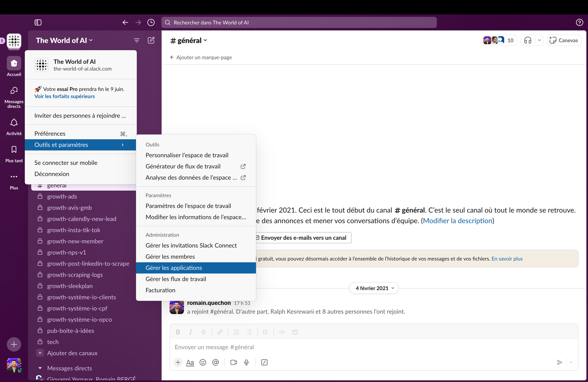
Task: Choose Paramètres de l'espace de travail
Action: [188, 206]
